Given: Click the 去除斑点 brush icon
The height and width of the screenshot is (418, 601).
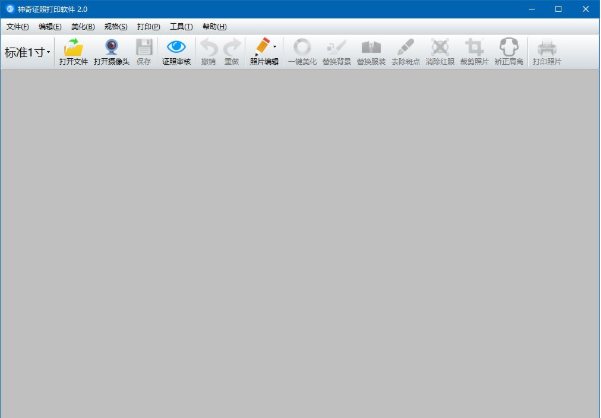Looking at the screenshot, I should (x=406, y=48).
